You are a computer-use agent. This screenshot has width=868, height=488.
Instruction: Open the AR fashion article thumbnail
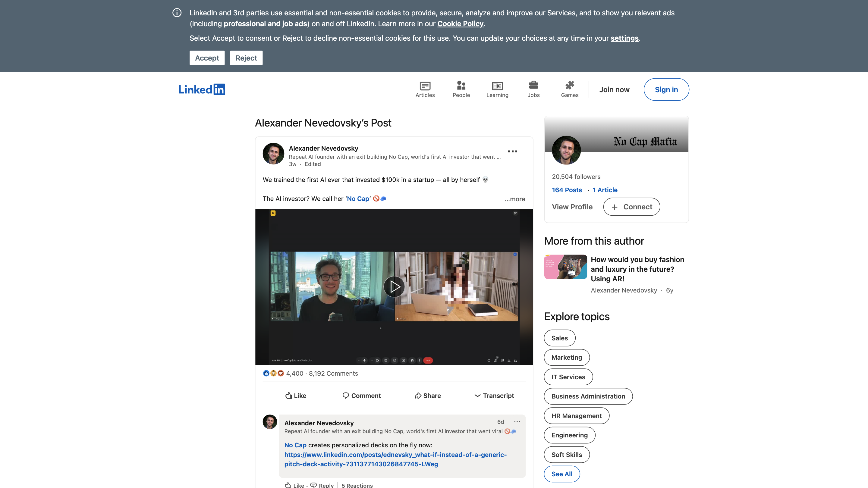click(x=565, y=267)
